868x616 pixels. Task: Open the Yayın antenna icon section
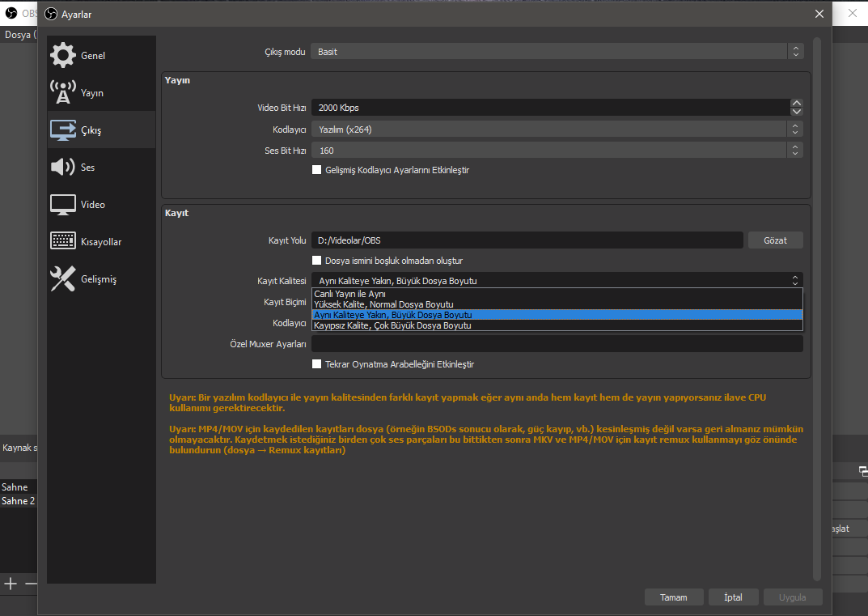click(x=62, y=92)
